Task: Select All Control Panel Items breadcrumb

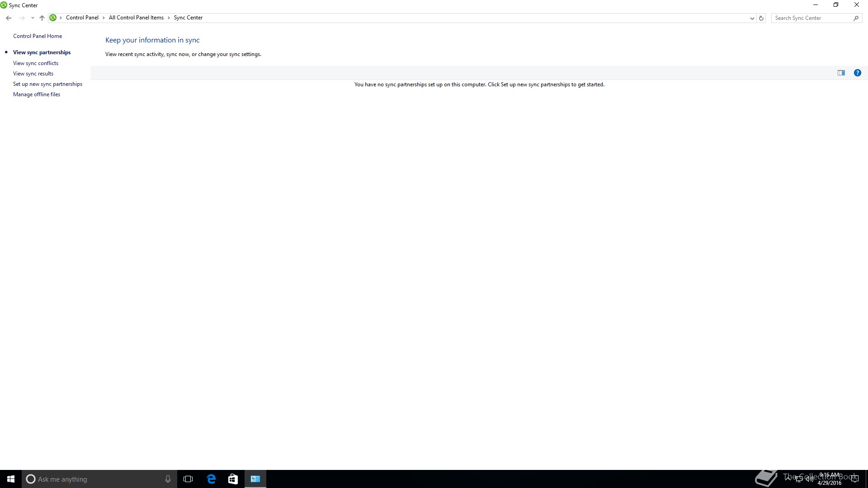Action: pos(136,18)
